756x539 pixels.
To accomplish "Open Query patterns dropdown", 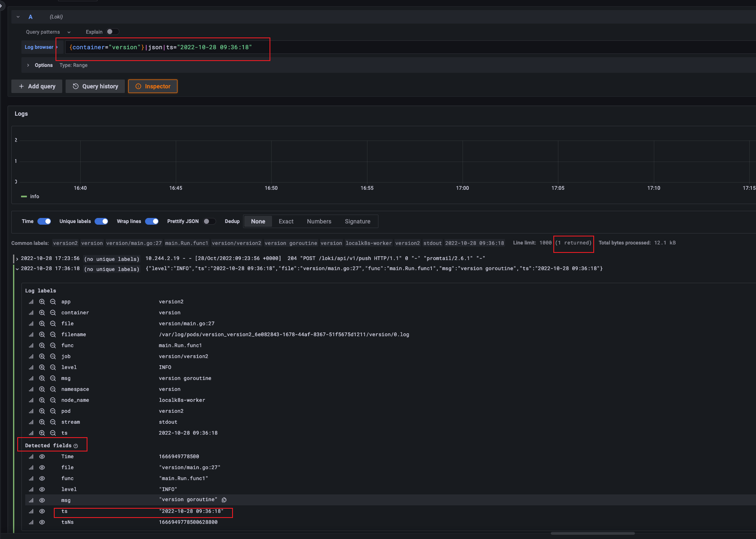I will [48, 32].
